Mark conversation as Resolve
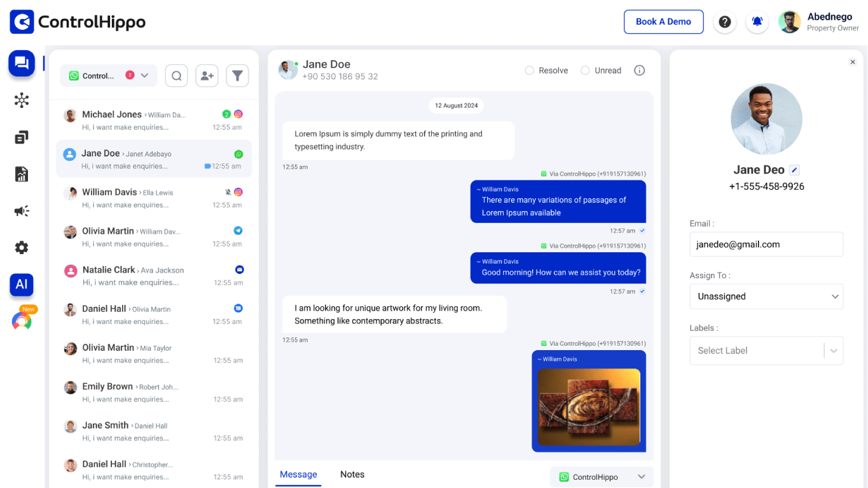The height and width of the screenshot is (488, 868). [529, 71]
